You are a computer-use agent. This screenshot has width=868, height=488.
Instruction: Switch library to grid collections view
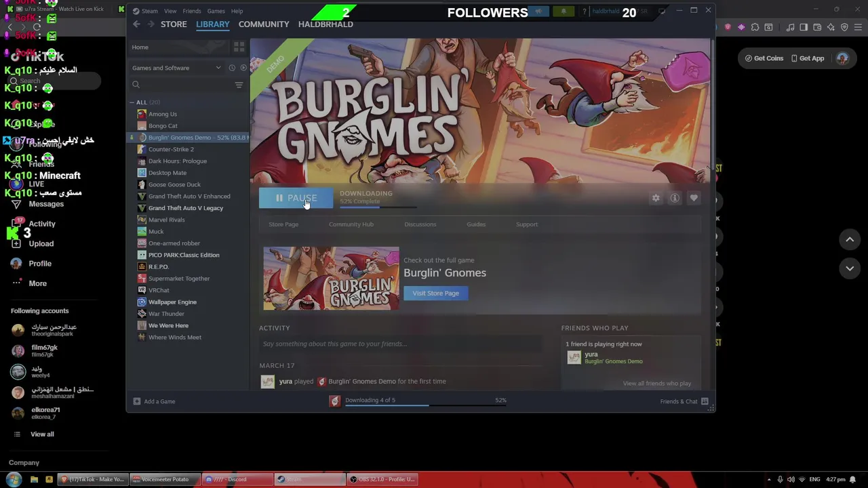click(x=239, y=47)
